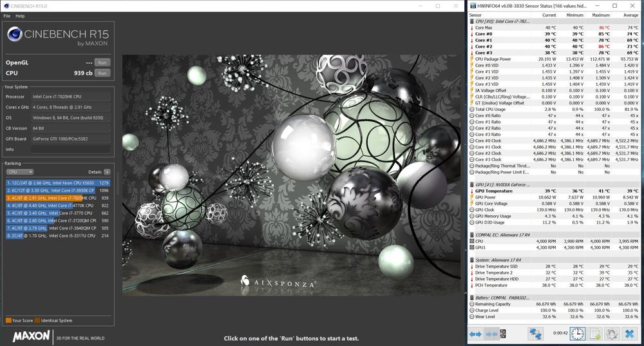Open the CPU ranking type dropdown
Screen dimensions: 644x346
(x=20, y=172)
